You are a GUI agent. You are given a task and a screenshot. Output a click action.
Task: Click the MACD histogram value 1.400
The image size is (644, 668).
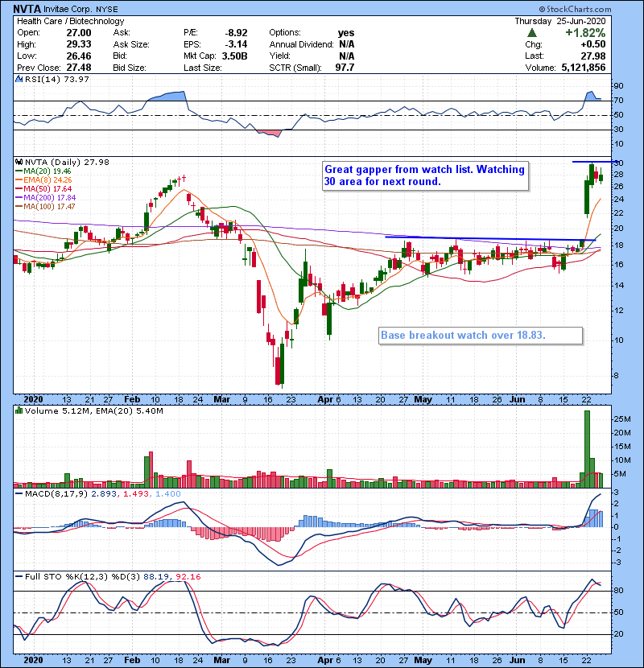point(168,494)
